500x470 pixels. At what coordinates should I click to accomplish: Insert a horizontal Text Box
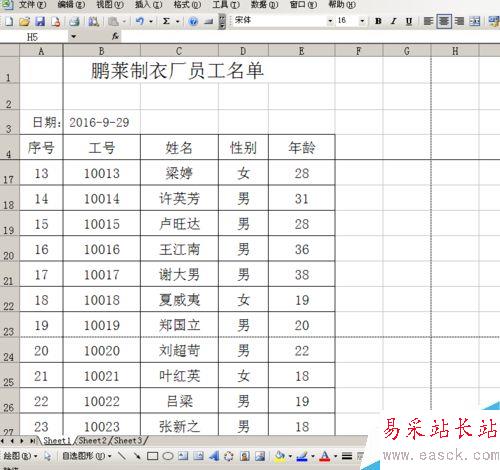click(x=183, y=456)
